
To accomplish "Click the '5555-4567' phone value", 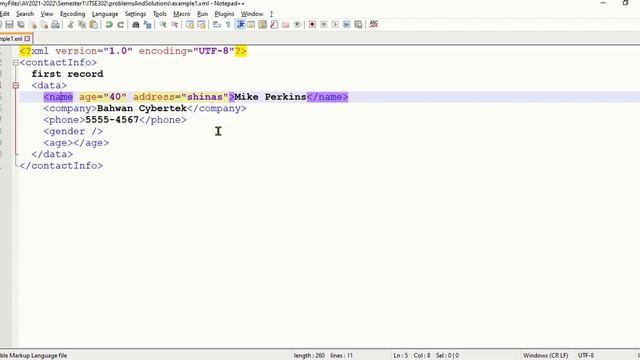I will pyautogui.click(x=112, y=120).
